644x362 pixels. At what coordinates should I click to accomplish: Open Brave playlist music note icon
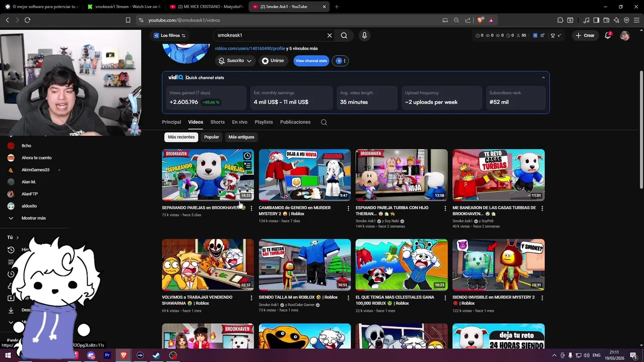(586, 20)
